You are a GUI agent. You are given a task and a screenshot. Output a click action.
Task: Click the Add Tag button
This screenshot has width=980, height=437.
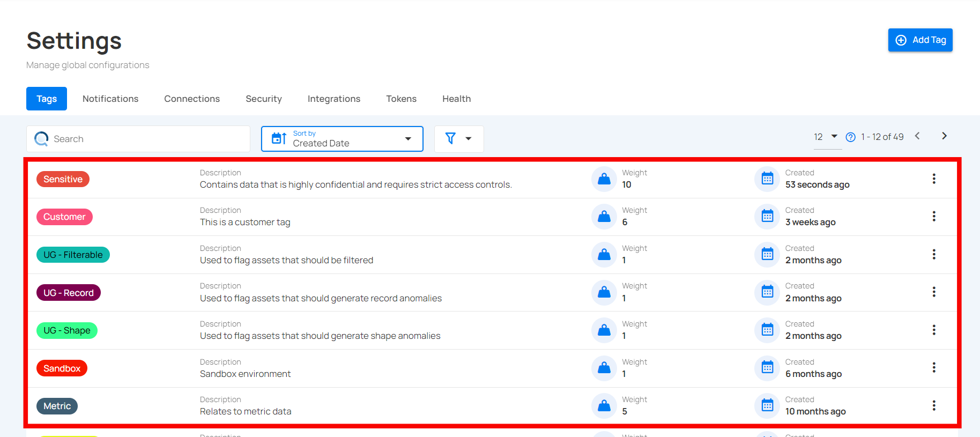(x=920, y=40)
